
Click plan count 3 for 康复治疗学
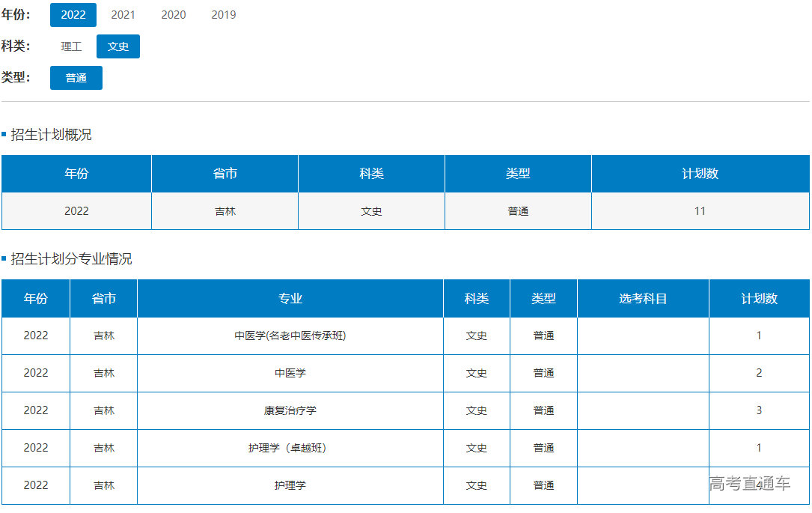pyautogui.click(x=759, y=410)
